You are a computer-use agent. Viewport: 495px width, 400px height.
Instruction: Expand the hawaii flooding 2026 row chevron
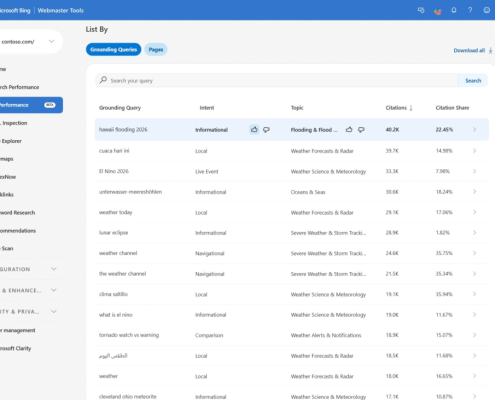tap(474, 129)
